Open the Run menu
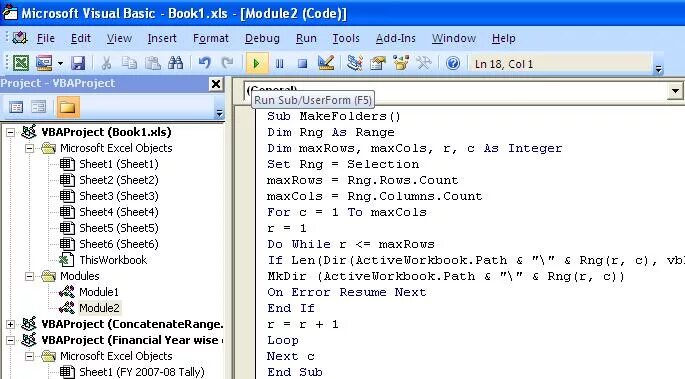The image size is (685, 379). [306, 38]
